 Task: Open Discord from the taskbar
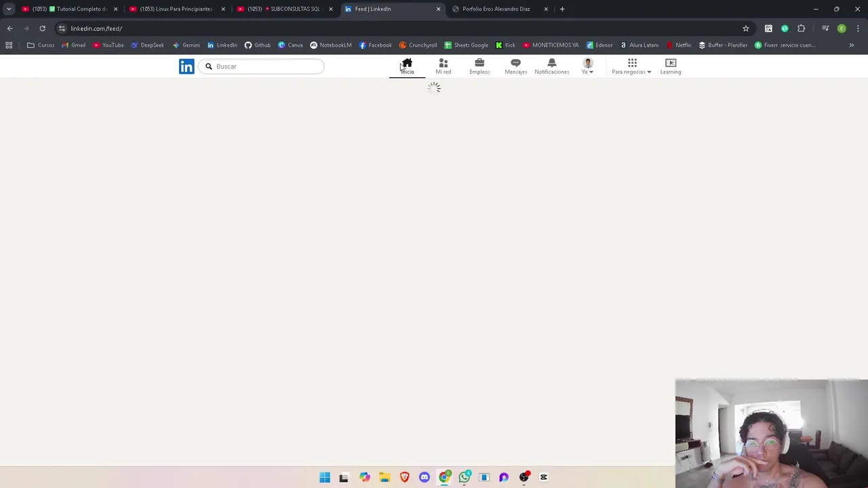click(425, 477)
